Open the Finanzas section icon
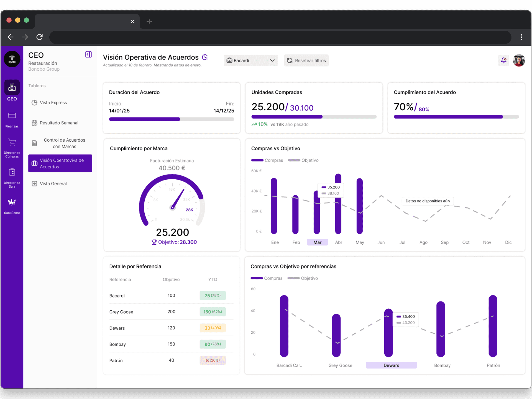 click(x=12, y=116)
